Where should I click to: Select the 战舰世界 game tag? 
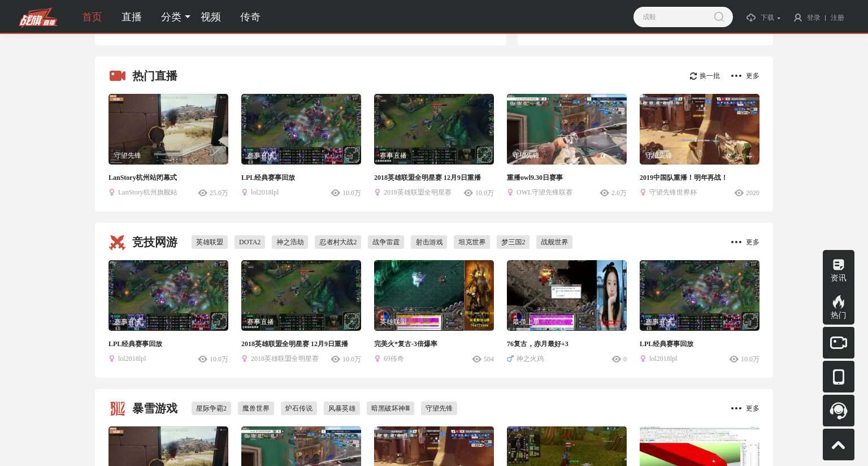click(554, 242)
